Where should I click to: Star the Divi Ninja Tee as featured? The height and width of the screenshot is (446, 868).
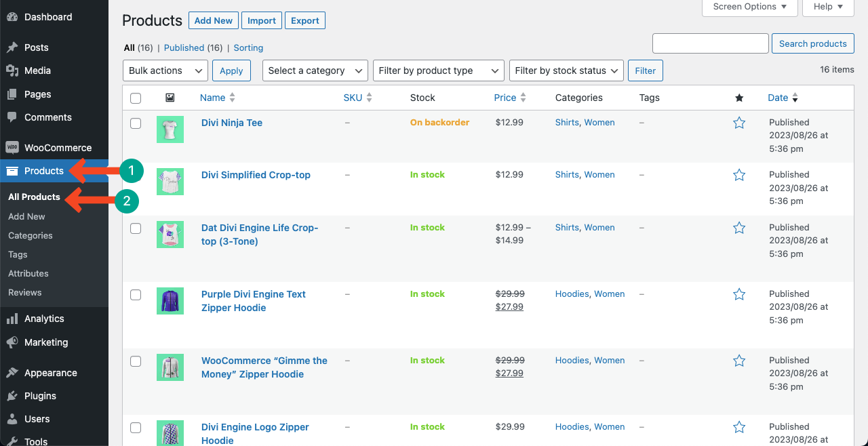(x=739, y=123)
